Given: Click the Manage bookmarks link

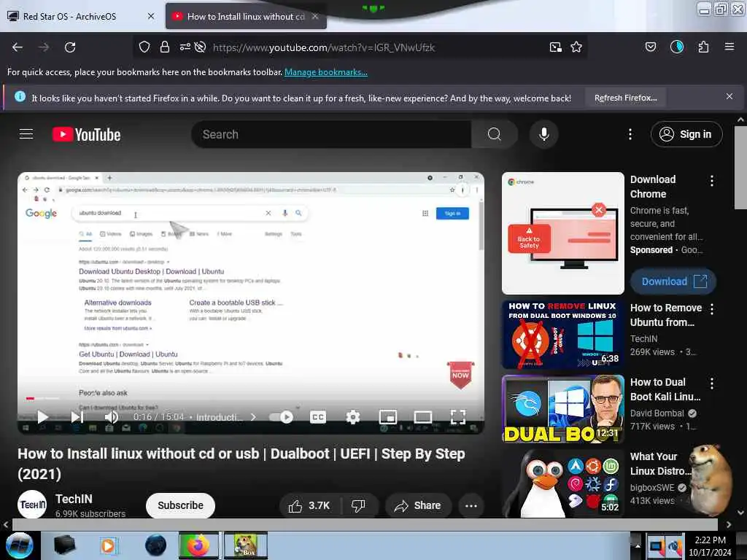Looking at the screenshot, I should tap(326, 72).
